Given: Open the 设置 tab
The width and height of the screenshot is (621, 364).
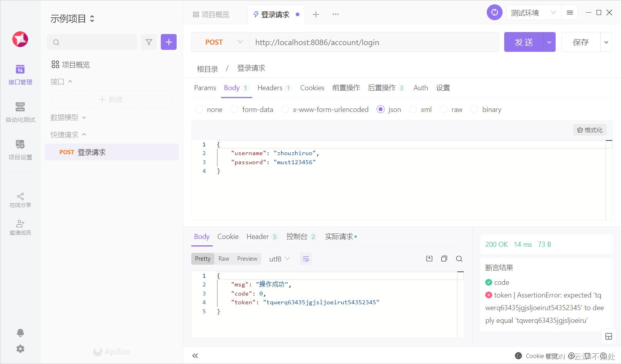Looking at the screenshot, I should (443, 88).
